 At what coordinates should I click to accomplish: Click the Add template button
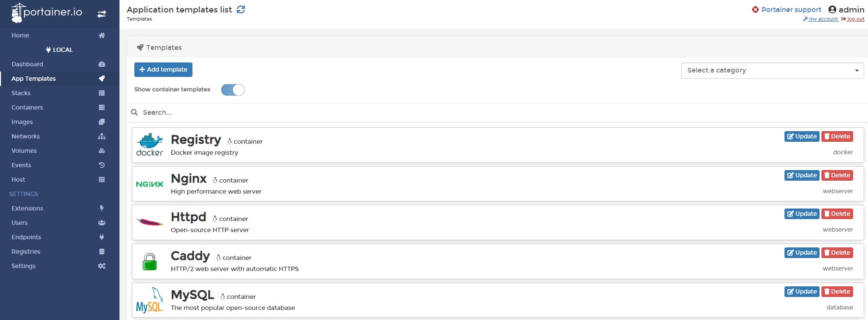point(163,70)
